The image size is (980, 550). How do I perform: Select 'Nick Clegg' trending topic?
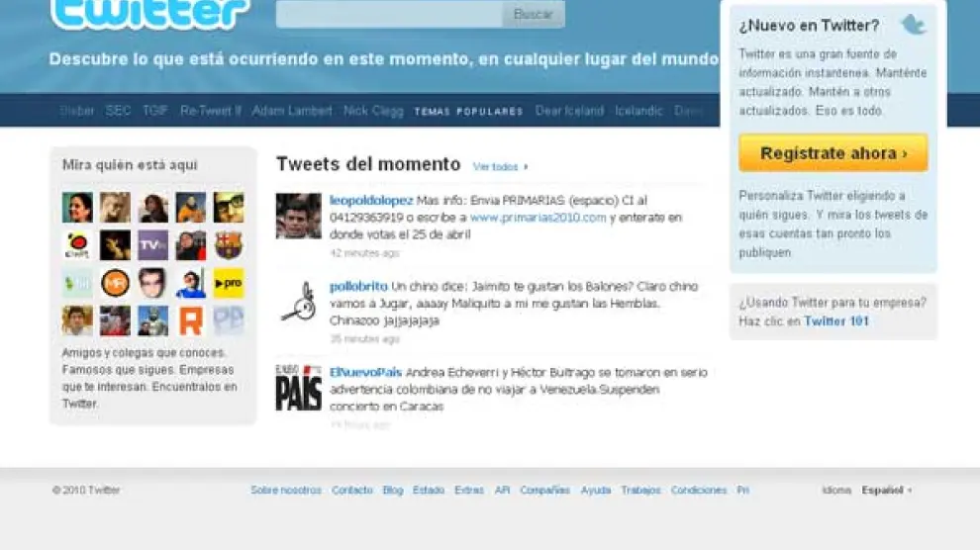[373, 111]
